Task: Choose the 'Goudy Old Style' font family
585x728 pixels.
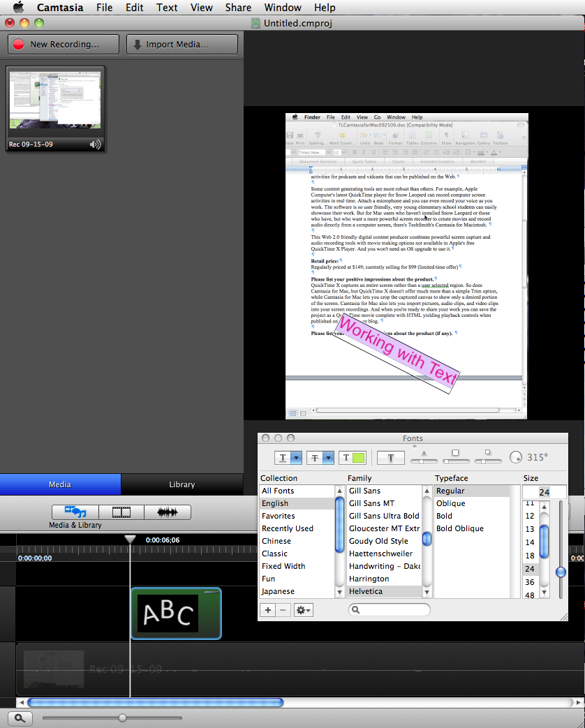Action: [x=378, y=541]
